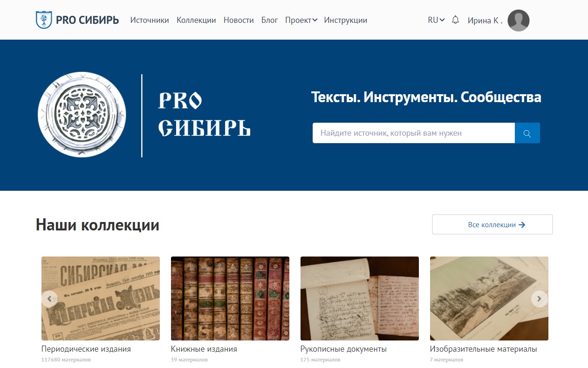Open the Коллекции menu item
This screenshot has width=588, height=368.
pyautogui.click(x=196, y=20)
